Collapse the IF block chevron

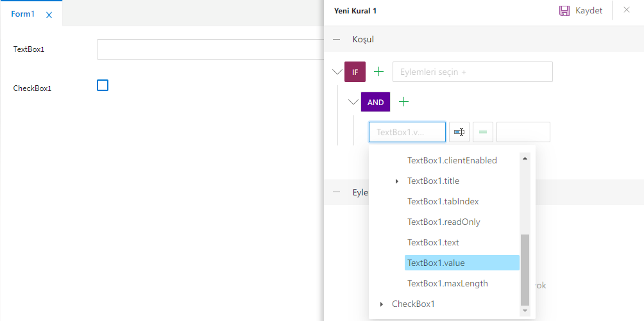(x=337, y=72)
